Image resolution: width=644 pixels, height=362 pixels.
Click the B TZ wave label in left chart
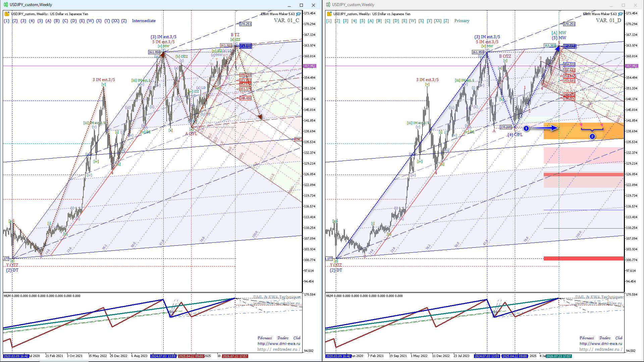pyautogui.click(x=235, y=35)
